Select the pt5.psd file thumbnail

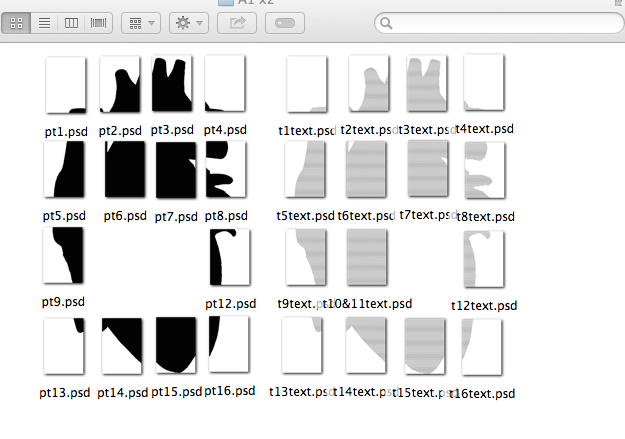(64, 169)
